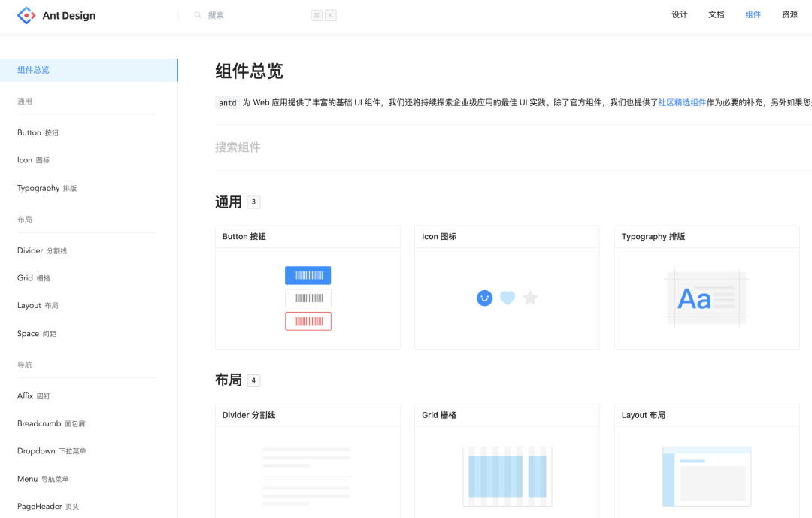This screenshot has height=518, width=812.
Task: Focus the 搜索组件 search box
Action: 513,147
